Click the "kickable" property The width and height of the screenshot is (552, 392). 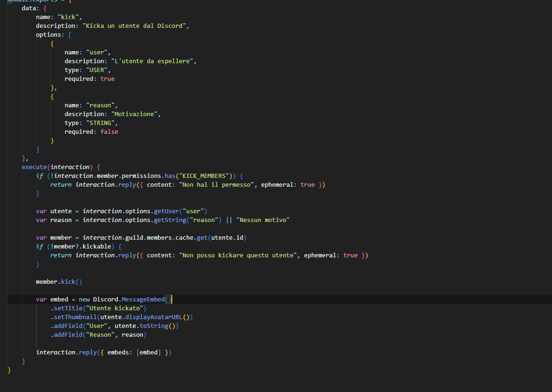click(x=97, y=246)
